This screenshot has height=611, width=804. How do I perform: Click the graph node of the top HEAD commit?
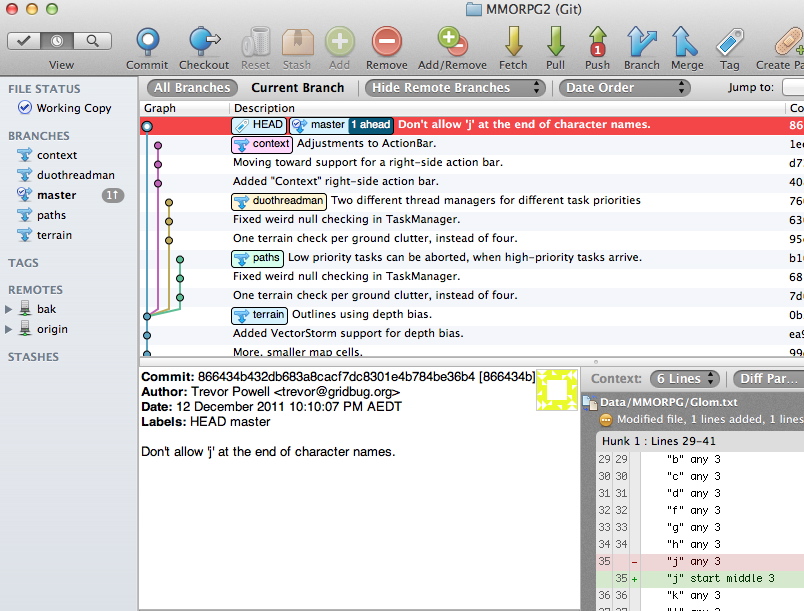pos(147,126)
